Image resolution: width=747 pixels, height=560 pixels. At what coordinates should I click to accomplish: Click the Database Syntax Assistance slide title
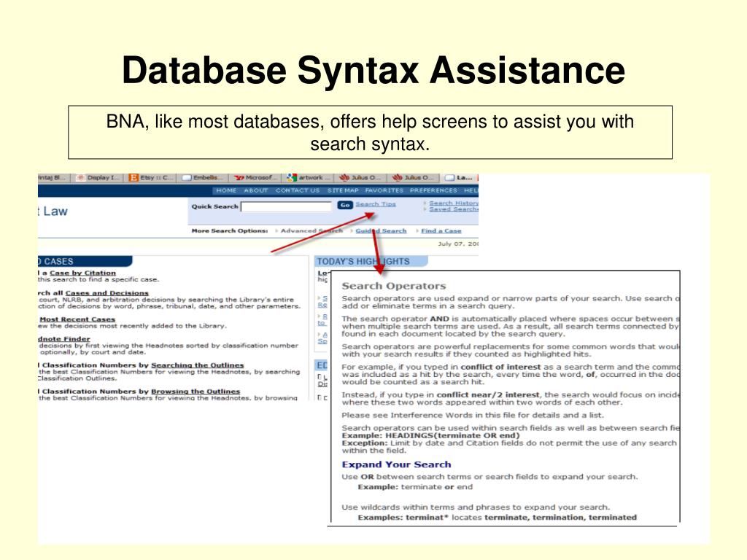click(x=373, y=71)
